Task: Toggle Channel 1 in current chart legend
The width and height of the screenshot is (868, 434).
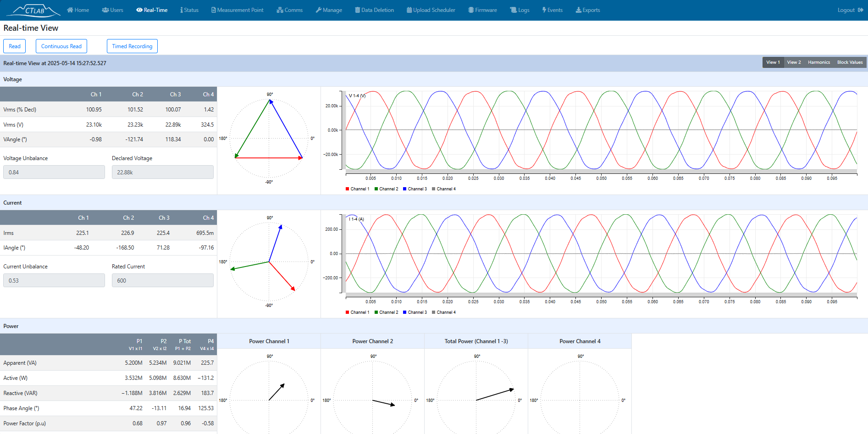Action: [358, 312]
